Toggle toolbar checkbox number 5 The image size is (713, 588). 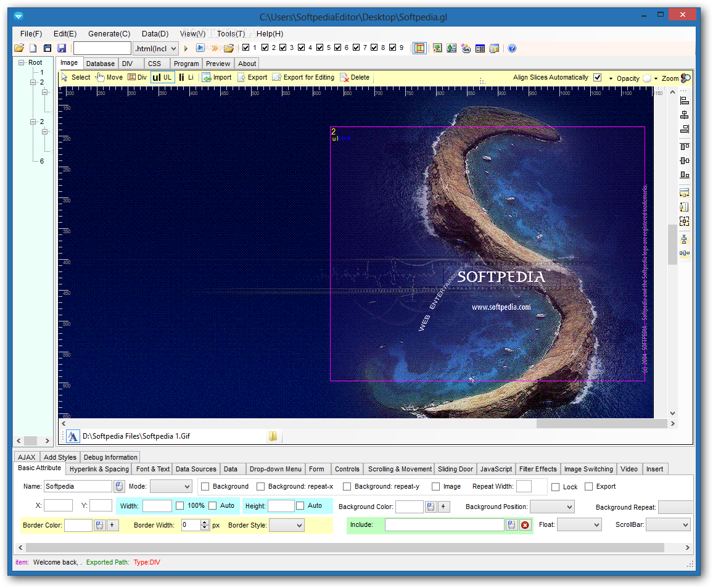(x=320, y=48)
